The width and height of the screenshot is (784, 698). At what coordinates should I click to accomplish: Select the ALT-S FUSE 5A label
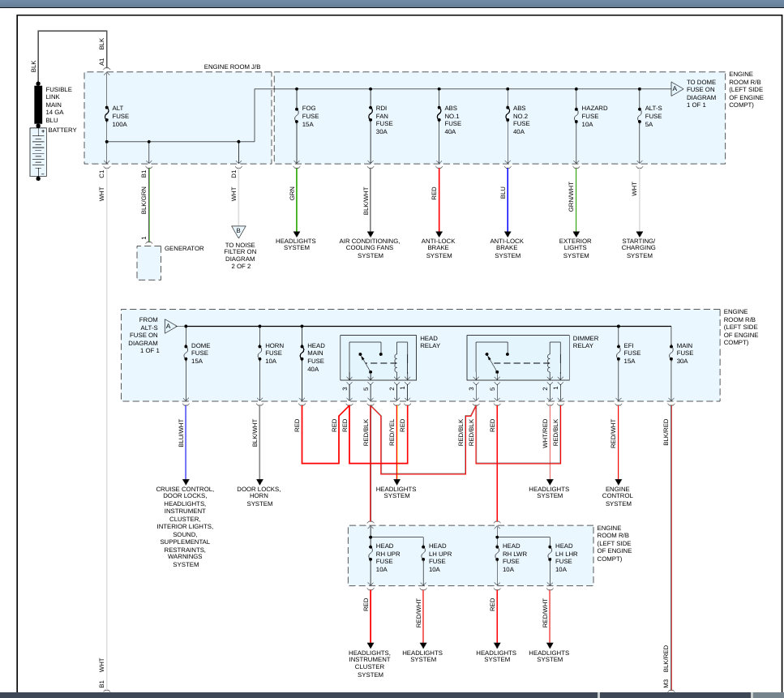(653, 116)
